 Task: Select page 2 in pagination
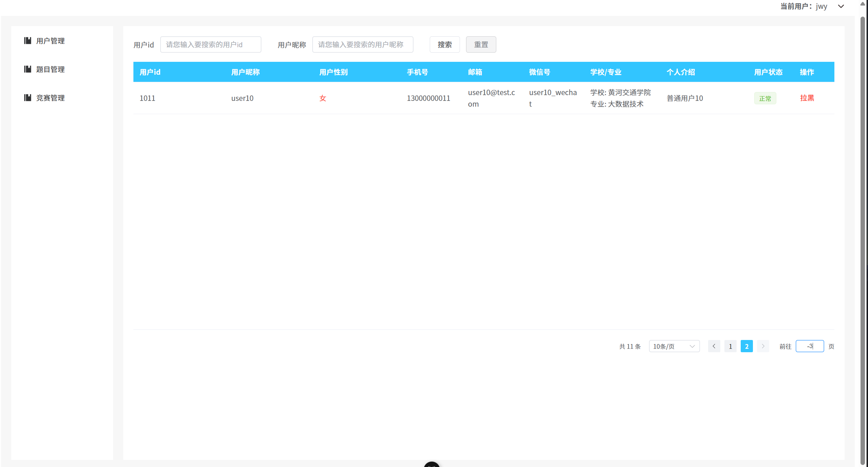(746, 346)
